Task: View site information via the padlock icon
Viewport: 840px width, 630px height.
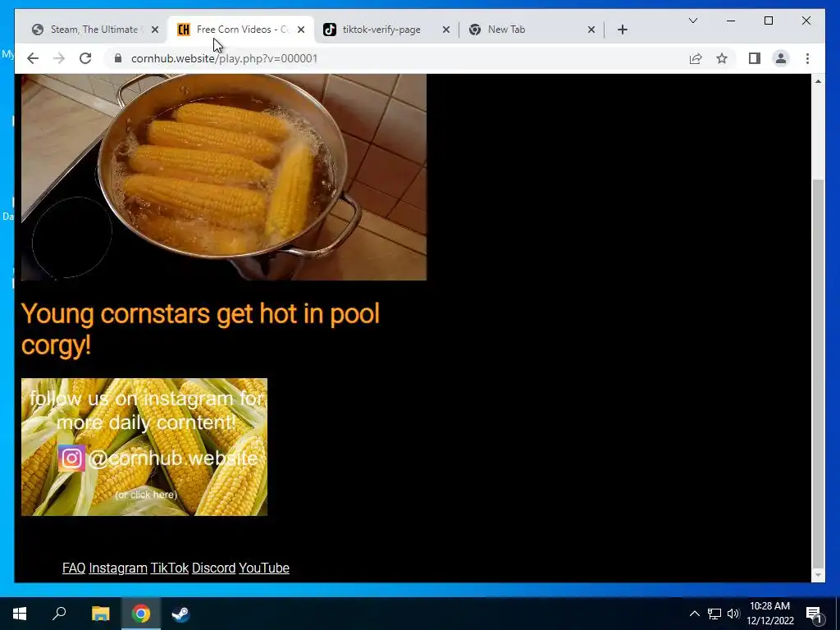Action: [x=118, y=58]
